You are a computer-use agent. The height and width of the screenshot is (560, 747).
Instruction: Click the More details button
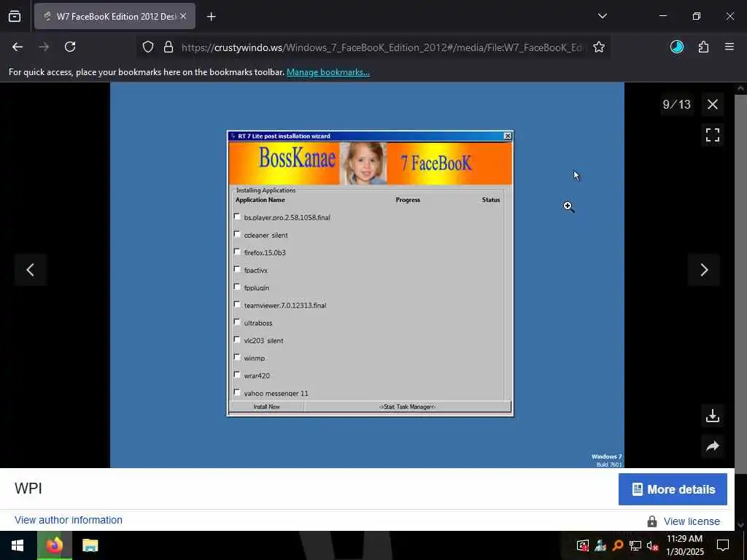click(x=673, y=489)
